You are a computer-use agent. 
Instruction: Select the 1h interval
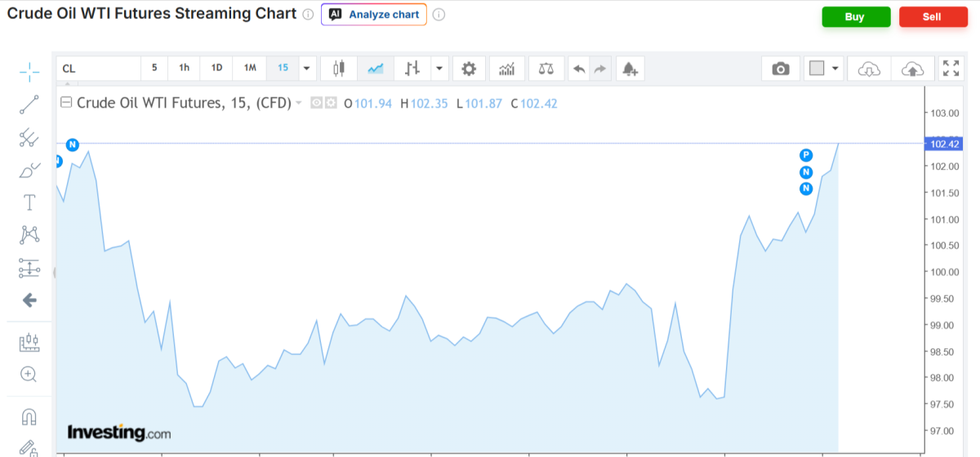(185, 68)
